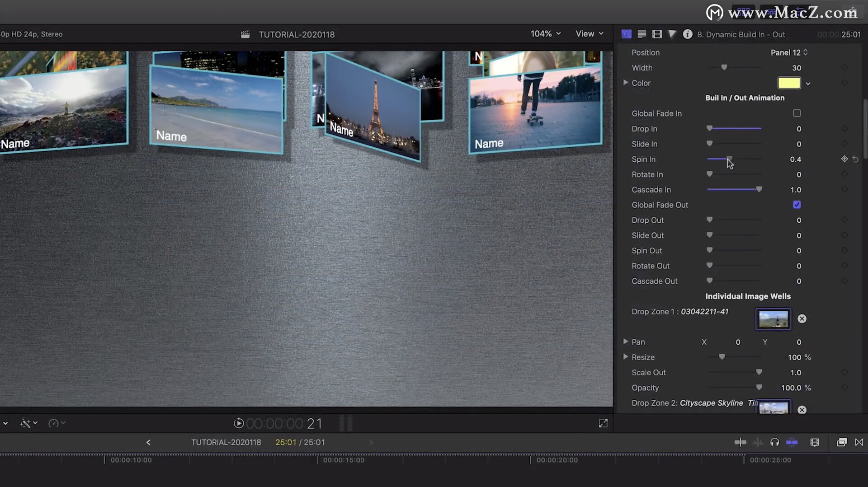The image size is (868, 487).
Task: Select the beach panel image
Action: click(x=217, y=110)
